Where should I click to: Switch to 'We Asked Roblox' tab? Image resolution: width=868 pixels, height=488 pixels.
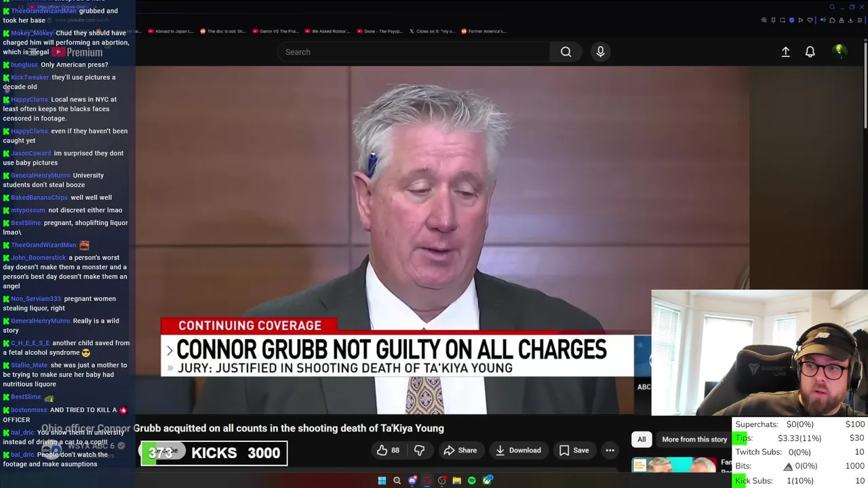[x=328, y=31]
